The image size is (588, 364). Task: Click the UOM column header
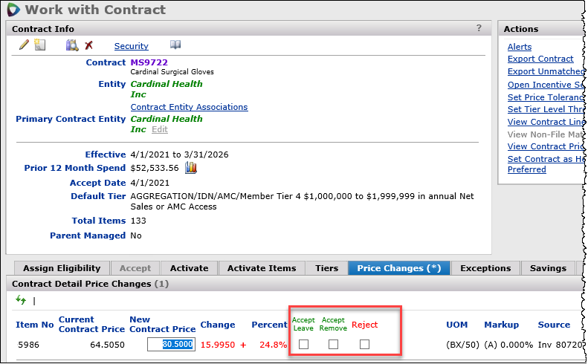tap(456, 325)
